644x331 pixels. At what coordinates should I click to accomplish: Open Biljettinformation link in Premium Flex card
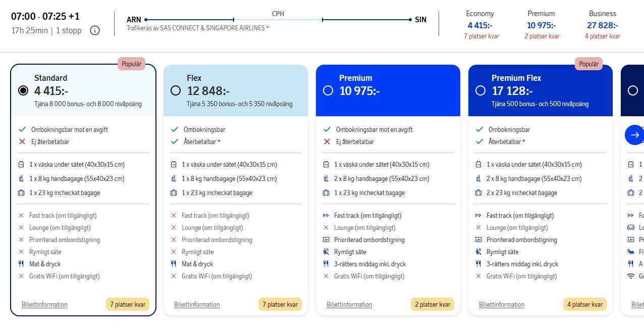coord(502,304)
